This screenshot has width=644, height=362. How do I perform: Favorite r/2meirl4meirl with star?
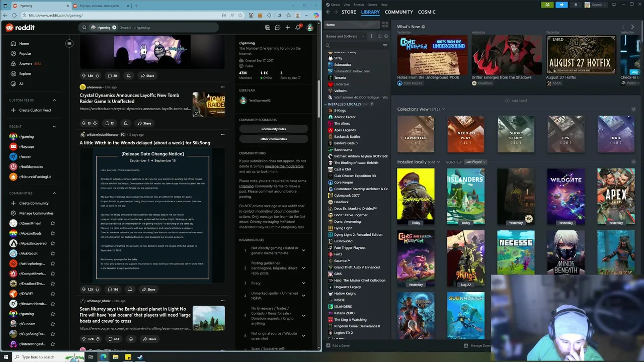click(x=52, y=223)
